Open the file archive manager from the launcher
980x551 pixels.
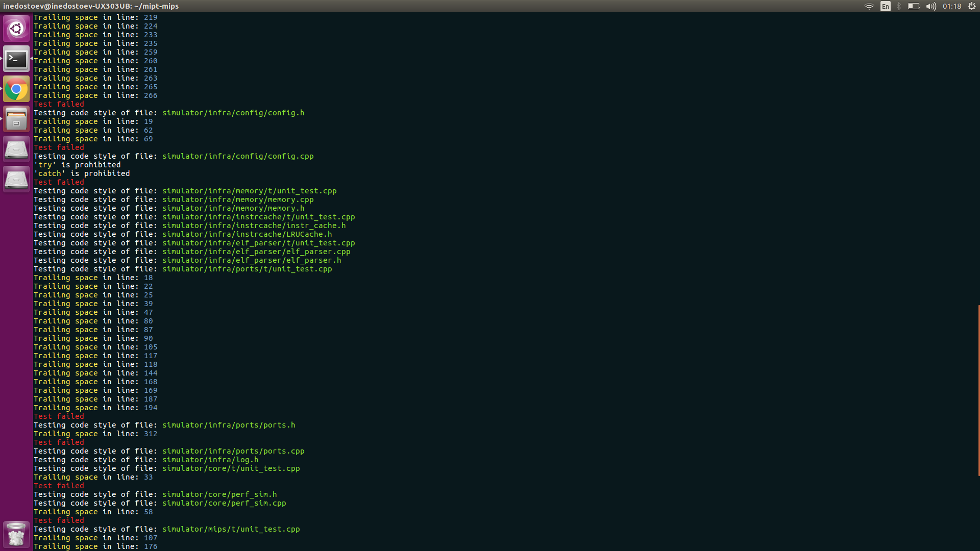tap(16, 119)
